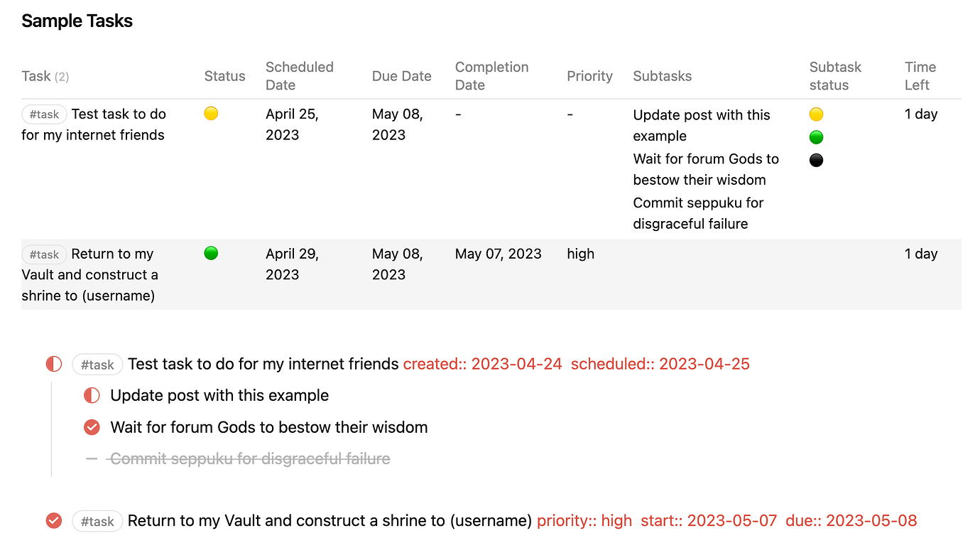Screen dimensions: 980x560
Task: Click the yellow subtask status dot
Action: click(816, 114)
